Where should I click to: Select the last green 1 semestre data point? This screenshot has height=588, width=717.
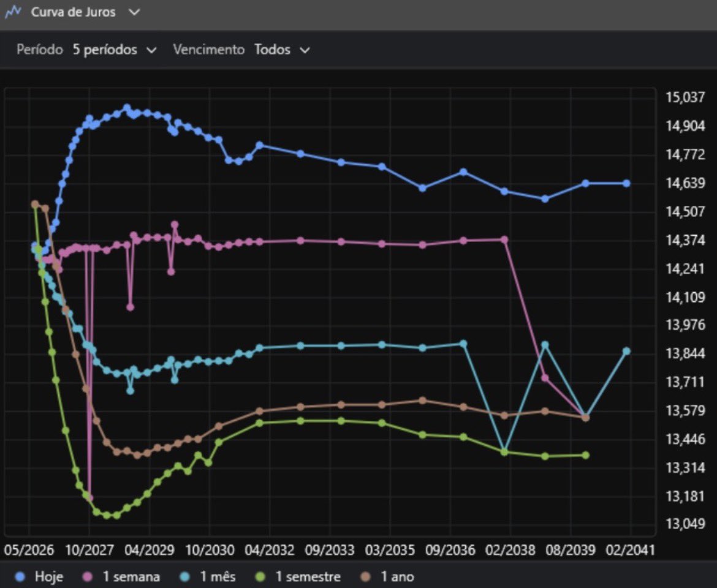(x=586, y=455)
